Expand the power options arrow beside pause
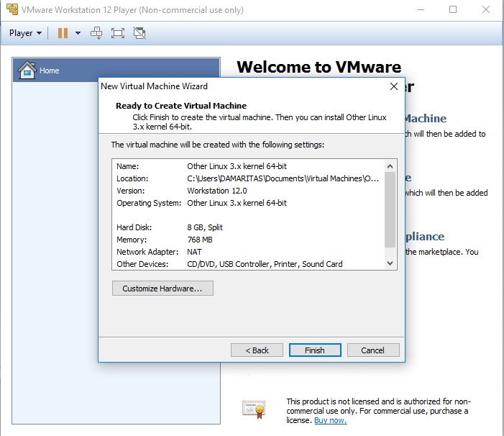Image resolution: width=504 pixels, height=436 pixels. tap(78, 33)
